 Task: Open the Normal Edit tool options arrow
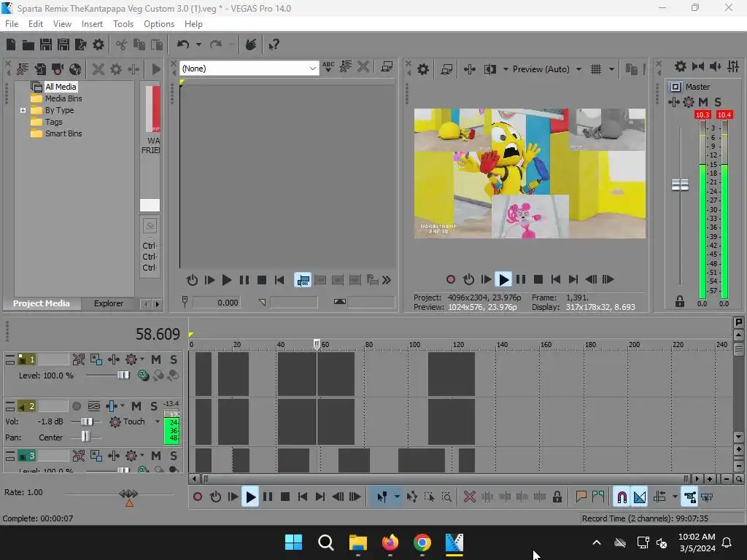[397, 497]
